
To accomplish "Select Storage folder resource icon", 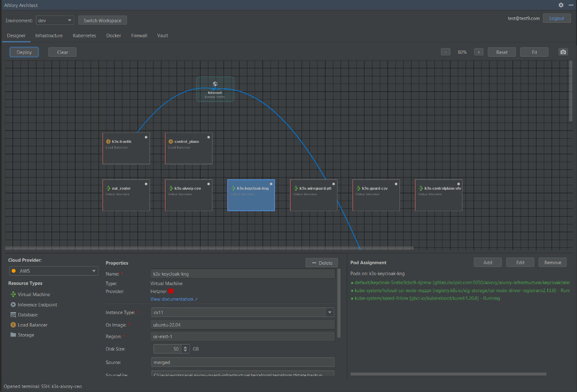I will [x=13, y=335].
